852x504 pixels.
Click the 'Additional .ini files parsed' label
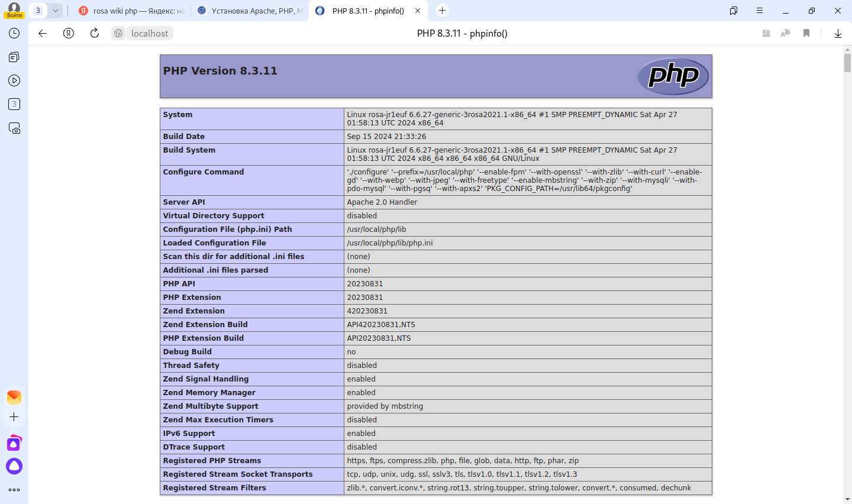[216, 270]
